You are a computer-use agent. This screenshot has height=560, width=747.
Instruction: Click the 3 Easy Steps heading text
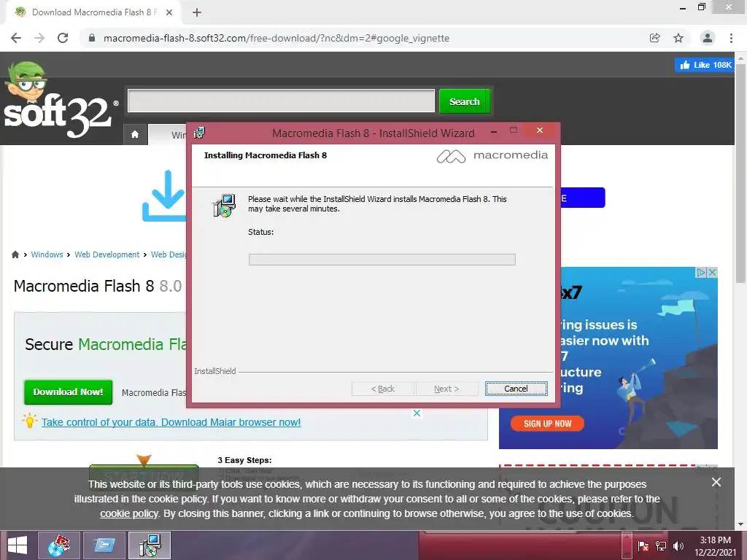[245, 460]
